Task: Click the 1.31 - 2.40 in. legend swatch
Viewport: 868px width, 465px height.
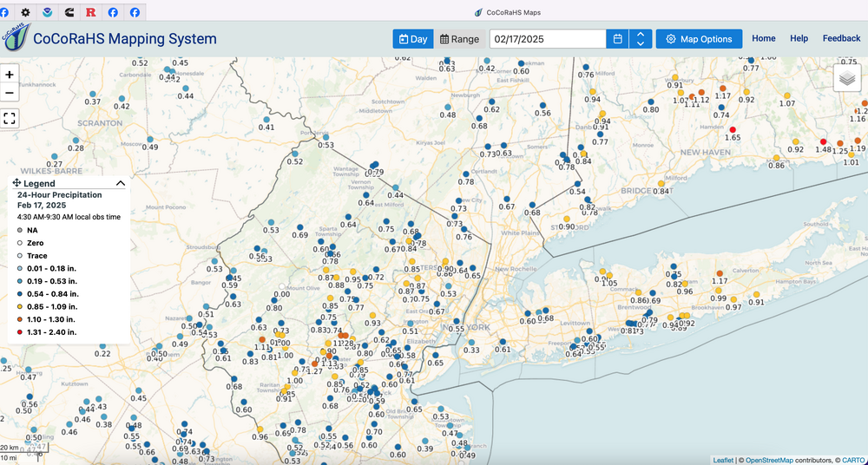Action: pos(20,332)
